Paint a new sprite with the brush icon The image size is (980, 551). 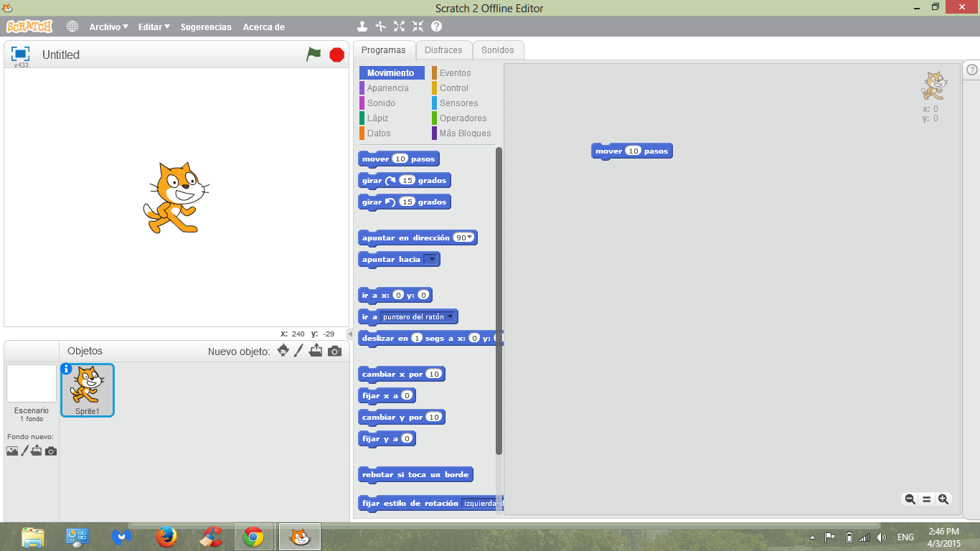298,351
